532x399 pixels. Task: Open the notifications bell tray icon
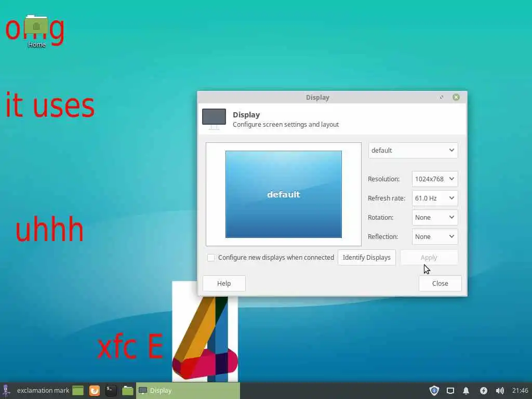466,391
